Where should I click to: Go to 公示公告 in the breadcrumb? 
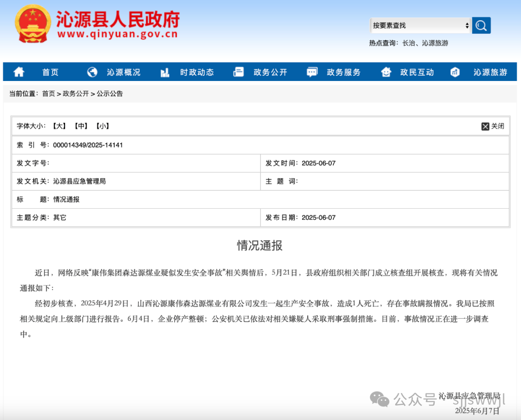click(110, 94)
